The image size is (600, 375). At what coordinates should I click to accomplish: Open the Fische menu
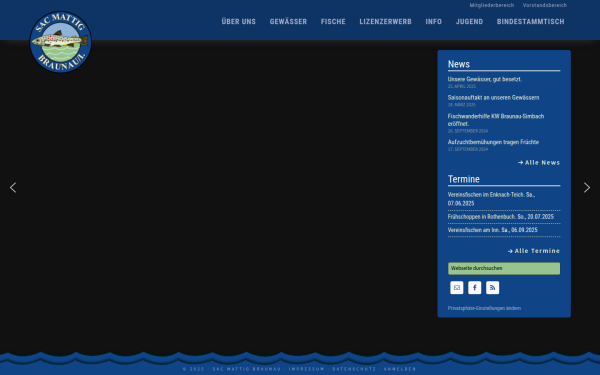click(x=333, y=22)
